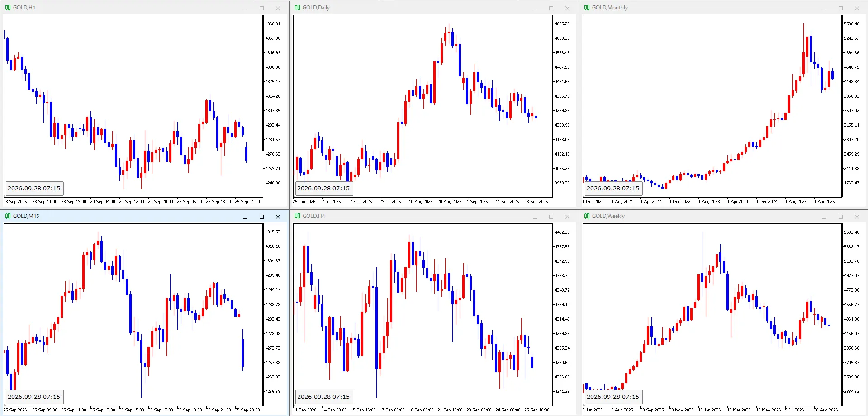Click the GOLD,H4 chart window icon

(297, 216)
